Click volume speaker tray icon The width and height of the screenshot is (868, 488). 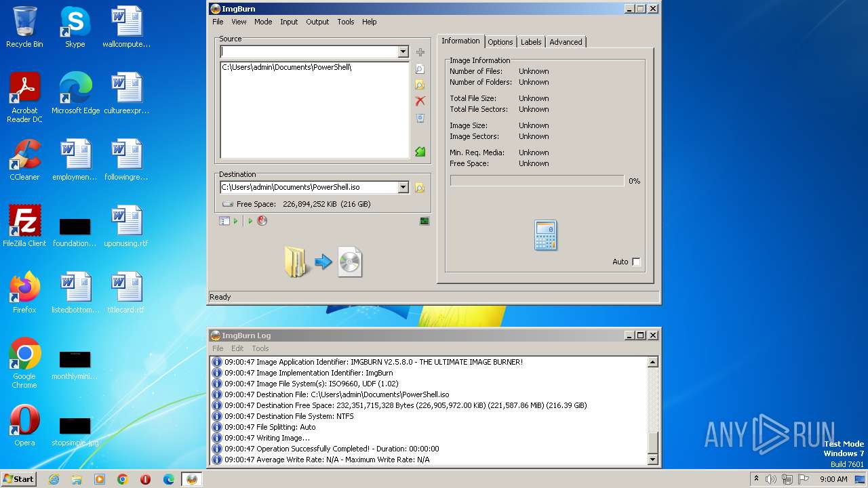pos(771,479)
